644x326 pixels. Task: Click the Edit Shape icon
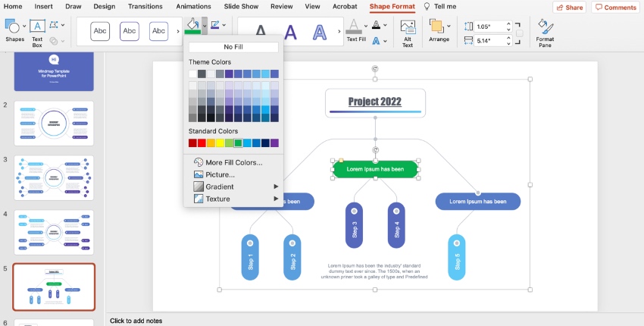tap(54, 25)
